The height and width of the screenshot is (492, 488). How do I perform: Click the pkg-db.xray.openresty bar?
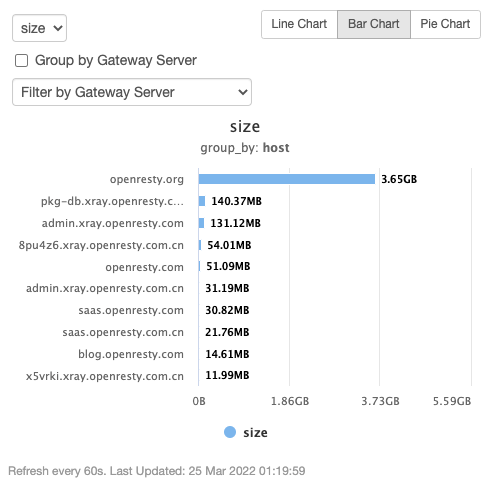pyautogui.click(x=202, y=201)
